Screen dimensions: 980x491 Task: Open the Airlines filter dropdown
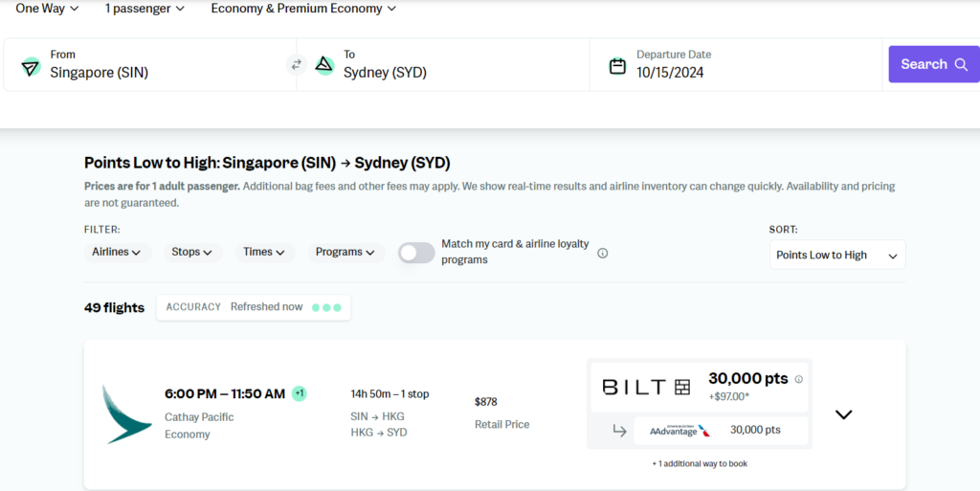click(118, 253)
